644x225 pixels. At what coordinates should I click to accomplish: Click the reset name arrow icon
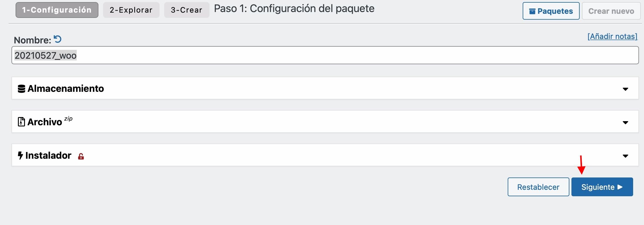pos(58,39)
